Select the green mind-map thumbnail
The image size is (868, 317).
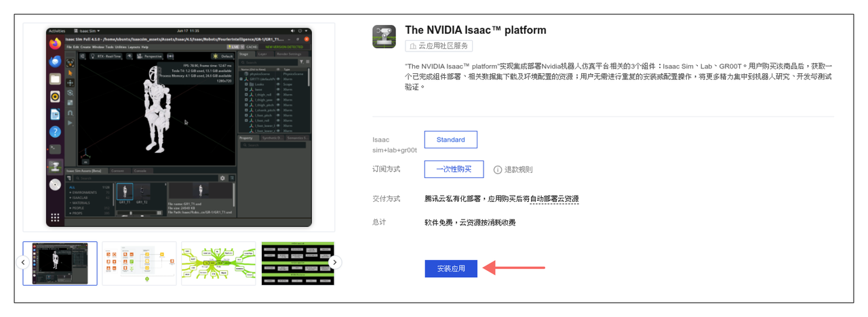218,263
